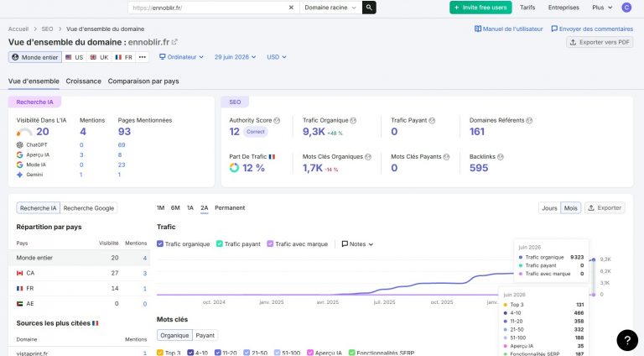644x356 pixels.
Task: Click the globe icon of Monde entier
Action: 15,57
